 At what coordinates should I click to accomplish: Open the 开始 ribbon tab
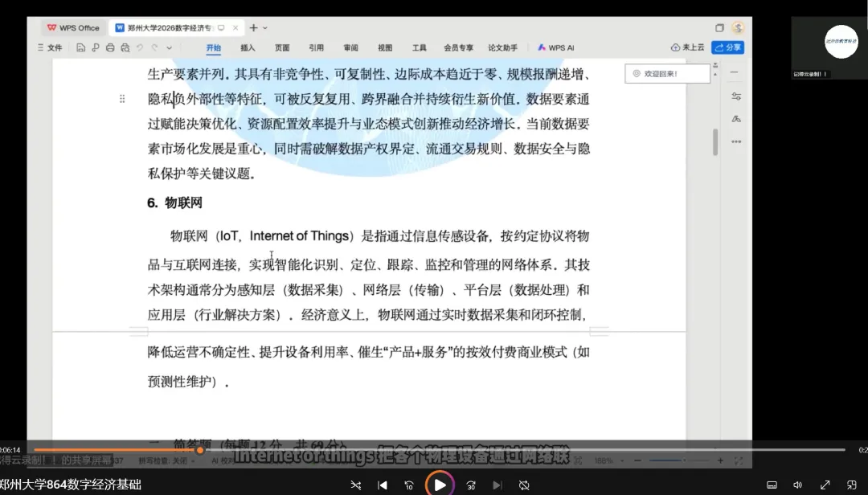pyautogui.click(x=214, y=47)
